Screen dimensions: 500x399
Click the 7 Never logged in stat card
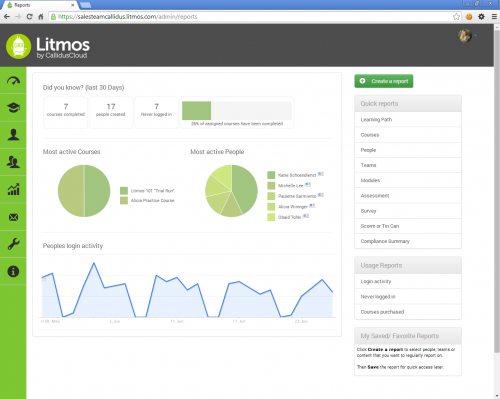156,112
